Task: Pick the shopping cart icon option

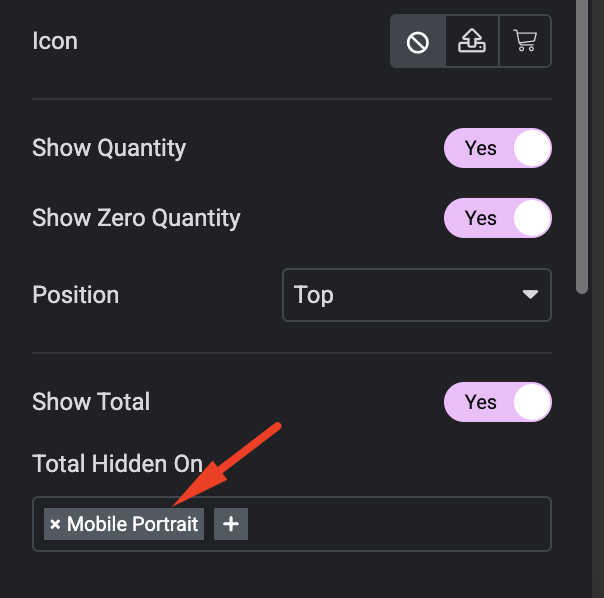Action: [525, 41]
